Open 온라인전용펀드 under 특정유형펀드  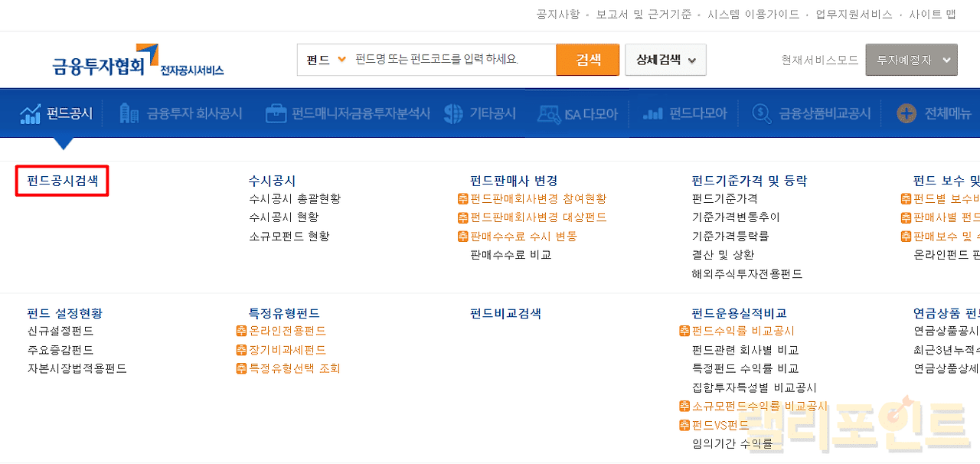coord(287,331)
